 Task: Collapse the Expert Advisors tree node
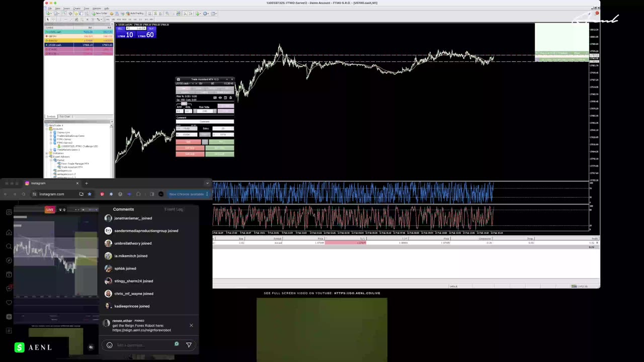pyautogui.click(x=47, y=157)
